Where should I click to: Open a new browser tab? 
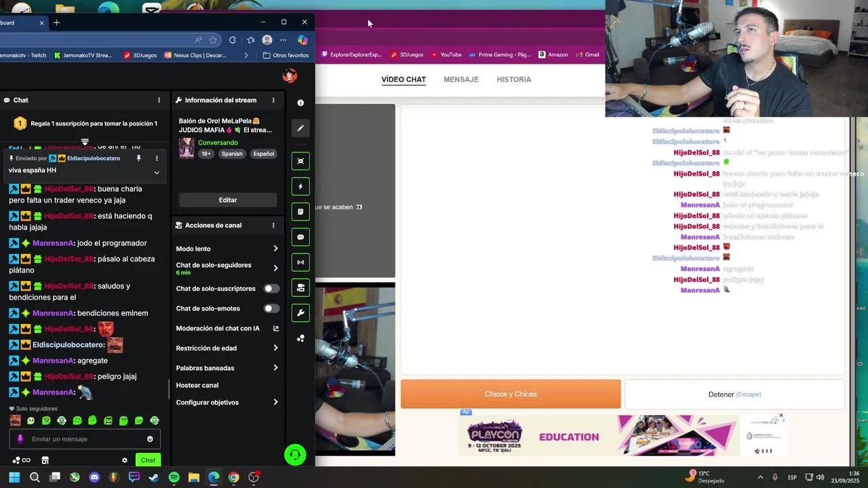tap(56, 22)
